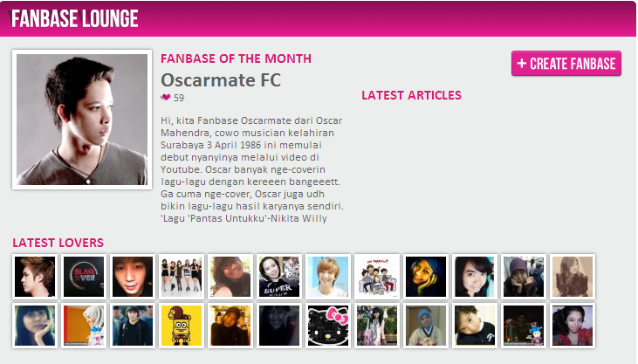Open the Oscarmate fanbase description text
Image resolution: width=638 pixels, height=364 pixels.
[x=252, y=169]
